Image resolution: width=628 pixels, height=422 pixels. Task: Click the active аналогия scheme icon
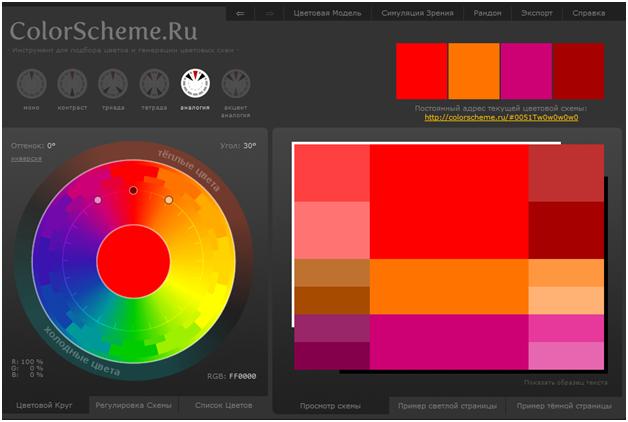195,83
